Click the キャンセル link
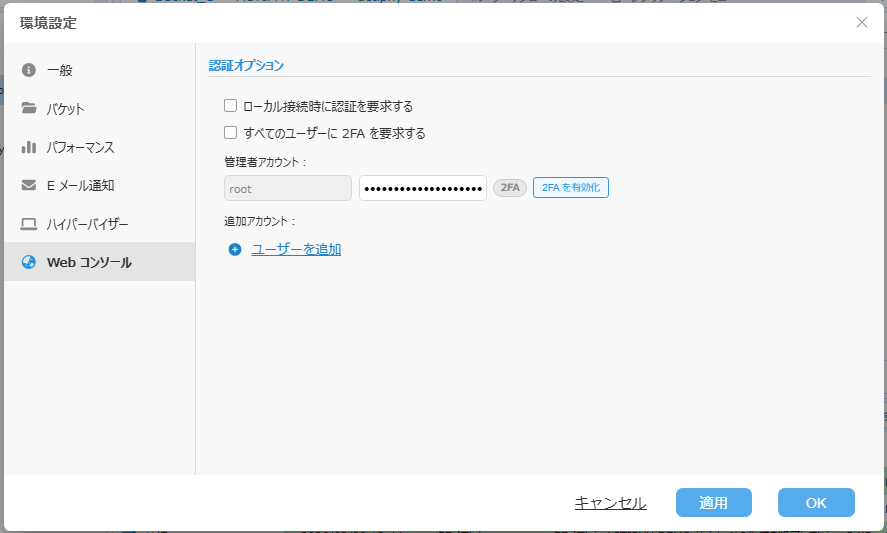The width and height of the screenshot is (887, 533). [610, 503]
